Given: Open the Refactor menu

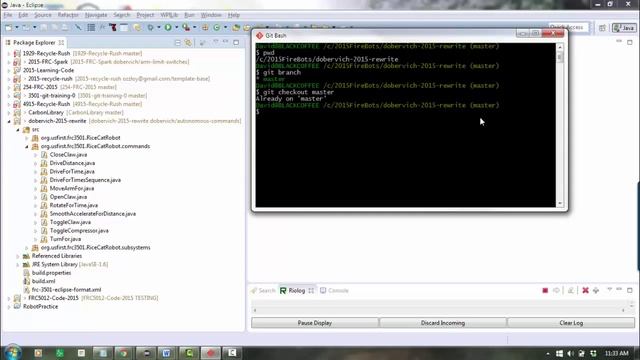Looking at the screenshot, I should click(68, 15).
